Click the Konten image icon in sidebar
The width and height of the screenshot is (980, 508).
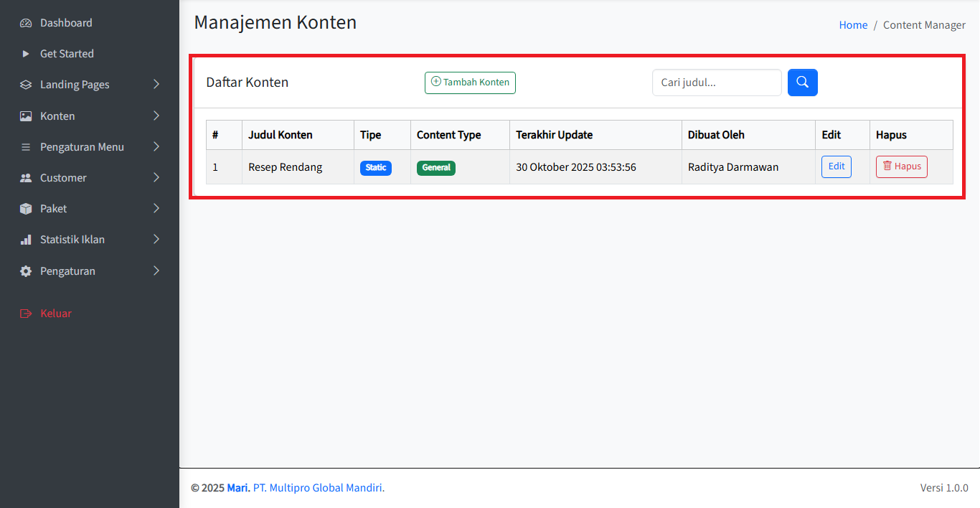[26, 116]
